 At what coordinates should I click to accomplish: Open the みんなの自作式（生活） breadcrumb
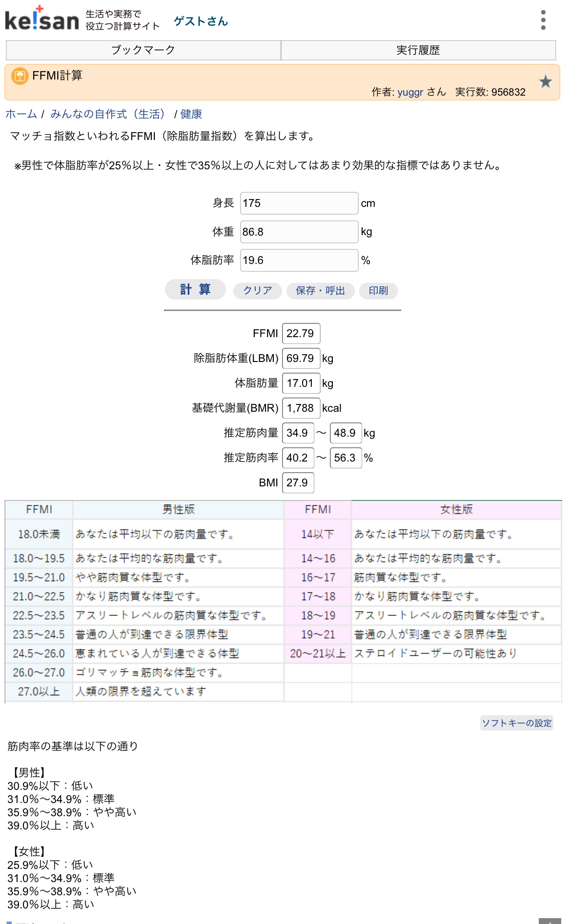coord(108,114)
